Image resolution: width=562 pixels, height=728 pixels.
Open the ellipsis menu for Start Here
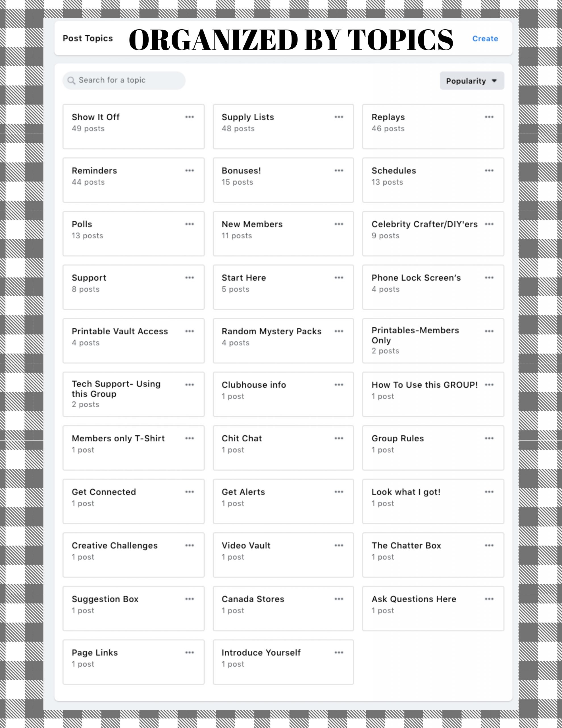click(339, 278)
